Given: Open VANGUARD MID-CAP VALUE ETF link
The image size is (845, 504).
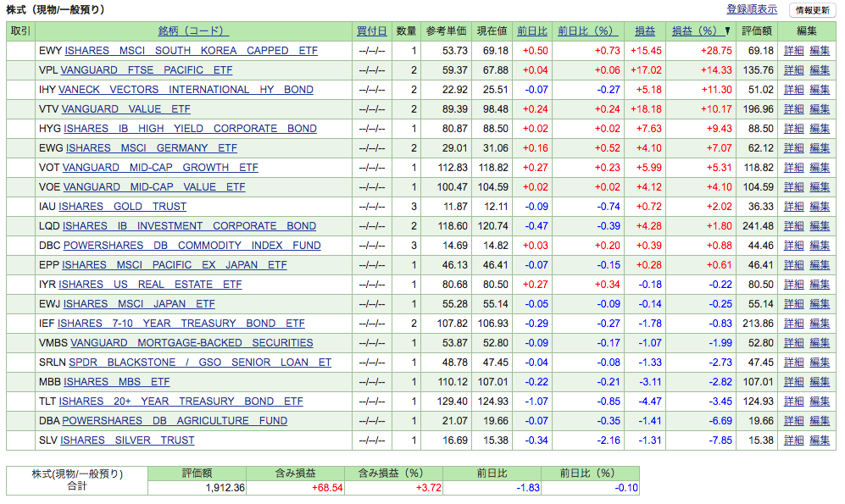Looking at the screenshot, I should click(154, 187).
